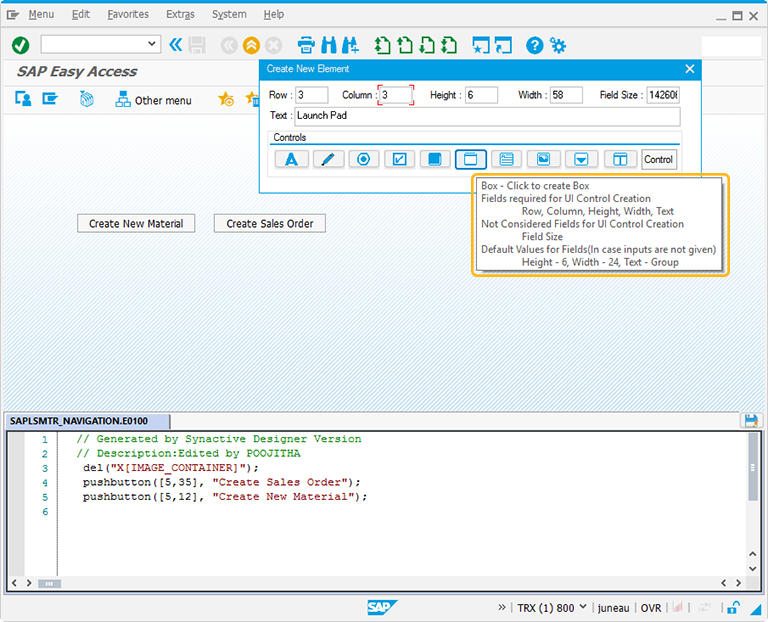
Task: Click the First Page icon
Action: (x=383, y=46)
